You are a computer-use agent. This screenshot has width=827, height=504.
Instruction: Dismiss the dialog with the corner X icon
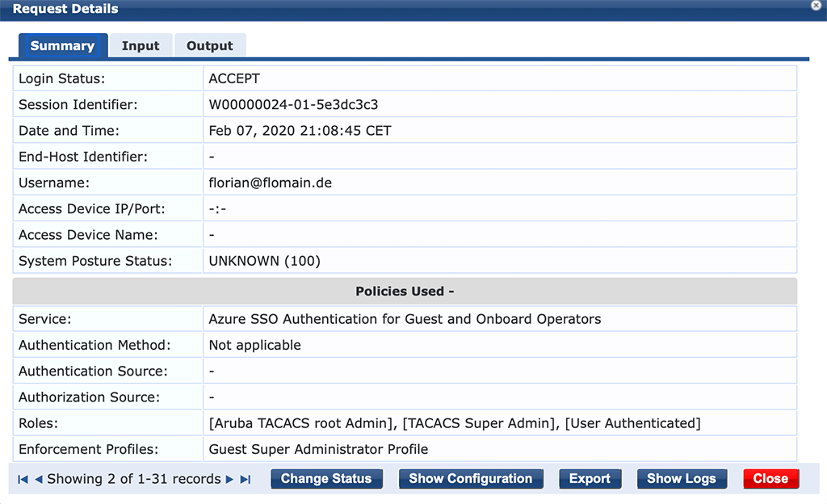[x=816, y=6]
